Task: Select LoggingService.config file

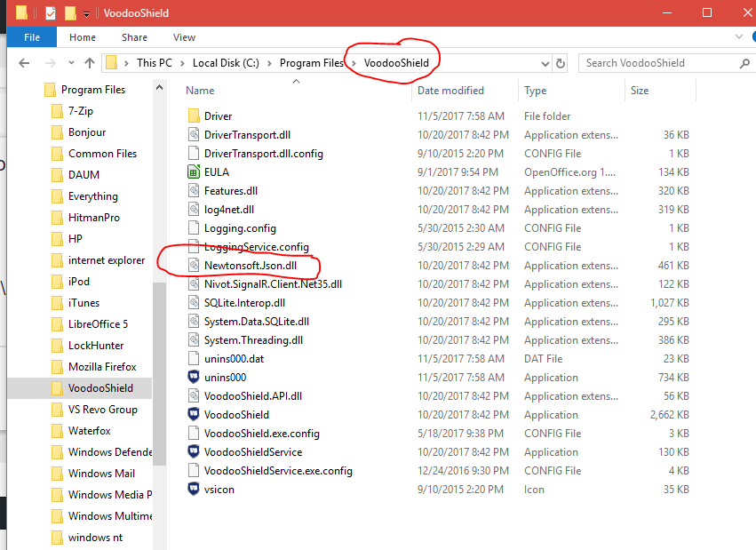Action: point(257,247)
